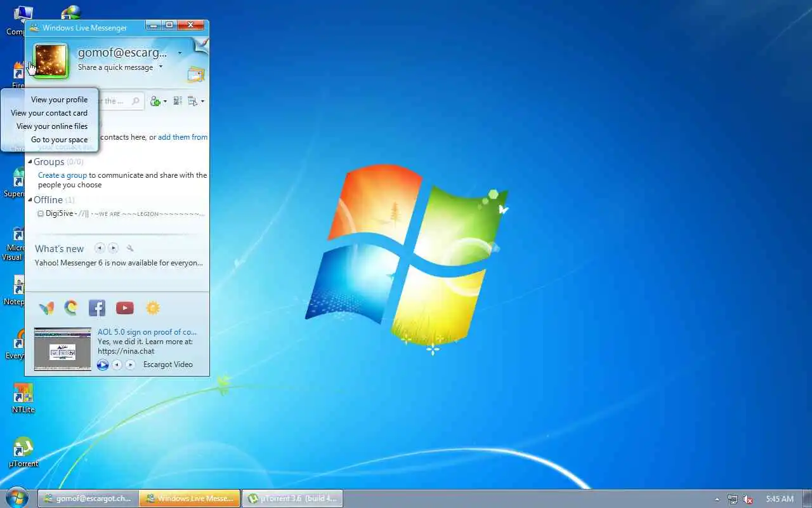Show next What's new item
Viewport: 812px width, 508px height.
pyautogui.click(x=113, y=248)
